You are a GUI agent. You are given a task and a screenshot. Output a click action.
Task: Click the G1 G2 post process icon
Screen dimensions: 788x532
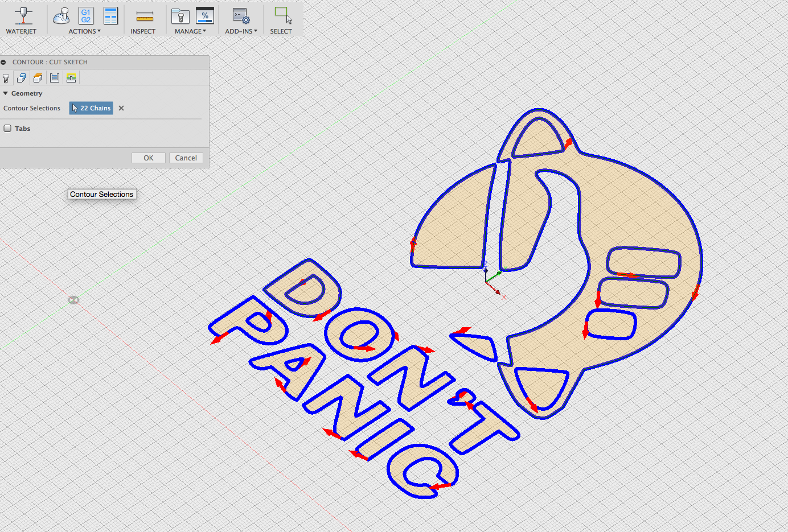coord(86,15)
